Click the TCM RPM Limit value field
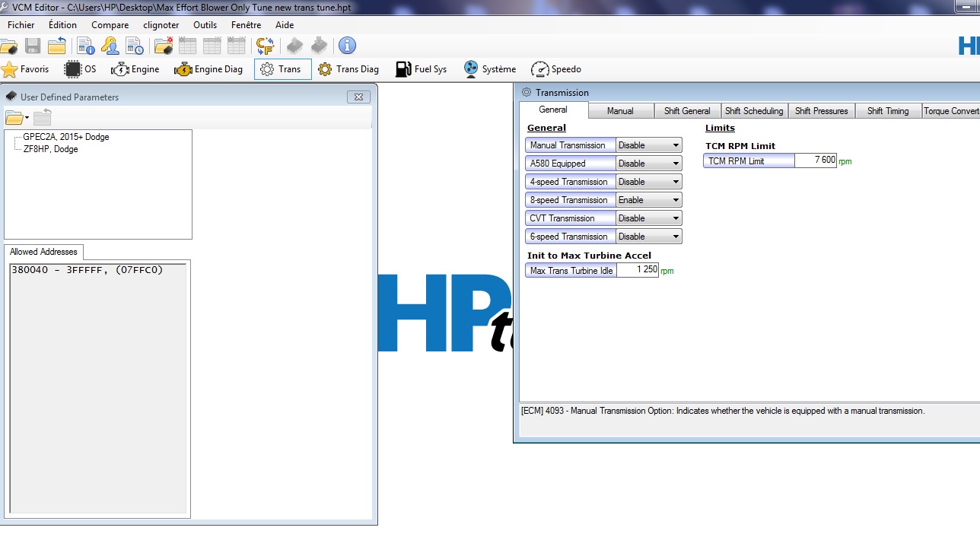This screenshot has width=980, height=537. point(815,160)
